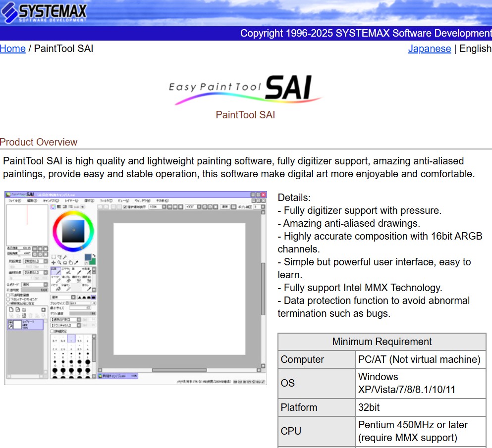Enable clipping to layer below
This screenshot has height=448, width=492.
[8, 299]
